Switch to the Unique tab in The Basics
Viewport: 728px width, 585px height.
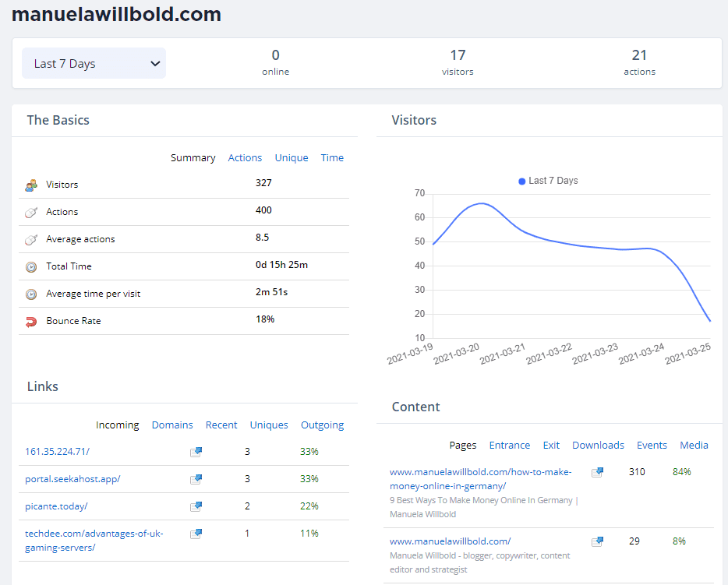click(292, 157)
